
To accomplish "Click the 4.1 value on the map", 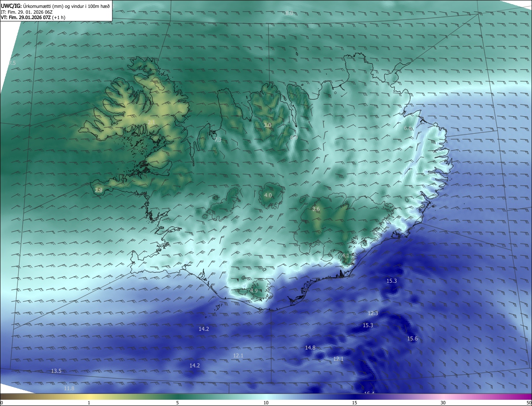I will coord(346,255).
